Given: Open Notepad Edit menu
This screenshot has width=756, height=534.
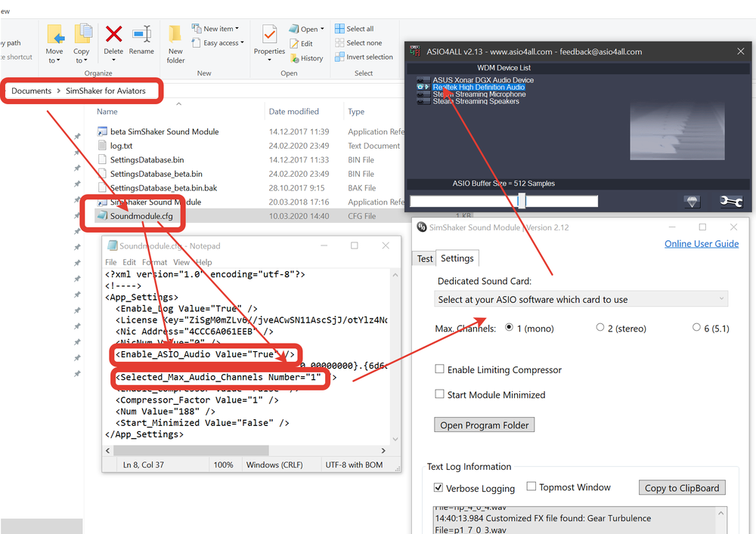Looking at the screenshot, I should 129,262.
